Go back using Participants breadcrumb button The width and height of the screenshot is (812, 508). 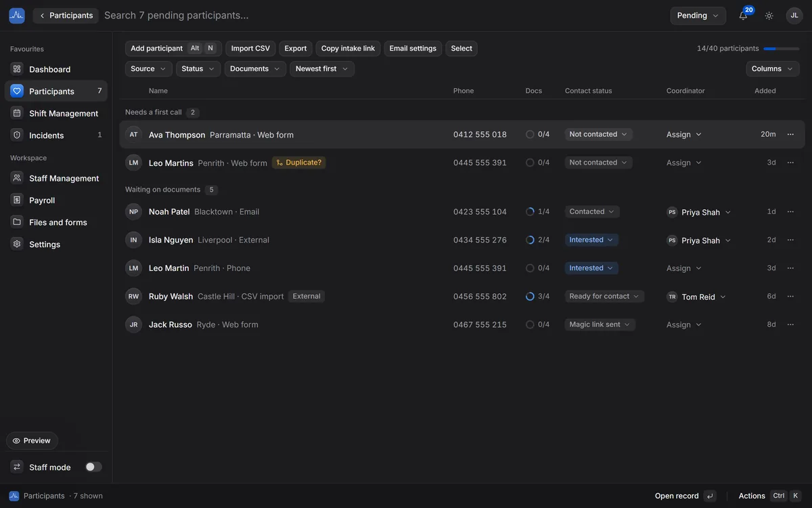point(66,16)
